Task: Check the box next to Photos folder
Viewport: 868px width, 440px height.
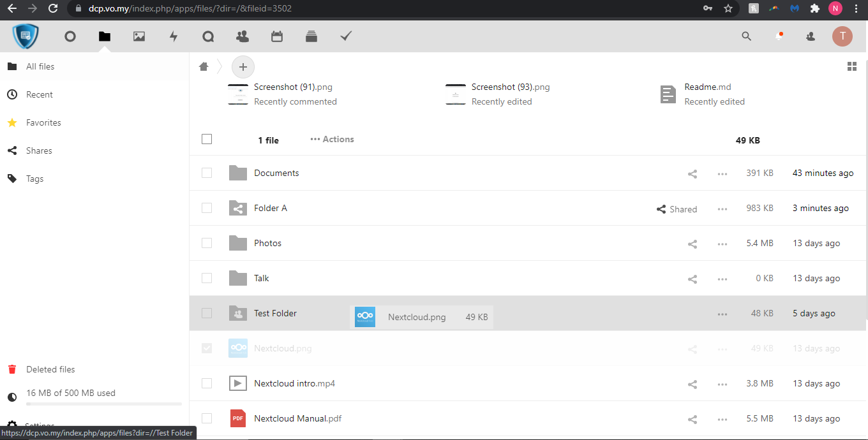Action: (x=207, y=243)
